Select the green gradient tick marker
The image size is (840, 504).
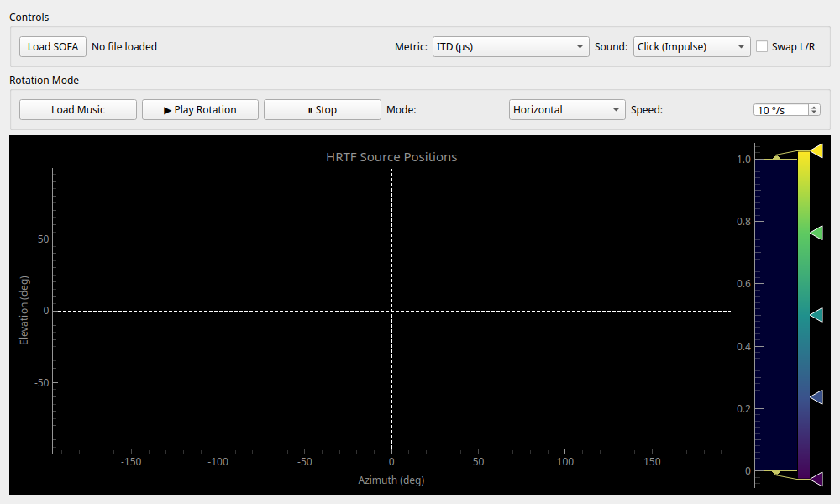(x=816, y=233)
